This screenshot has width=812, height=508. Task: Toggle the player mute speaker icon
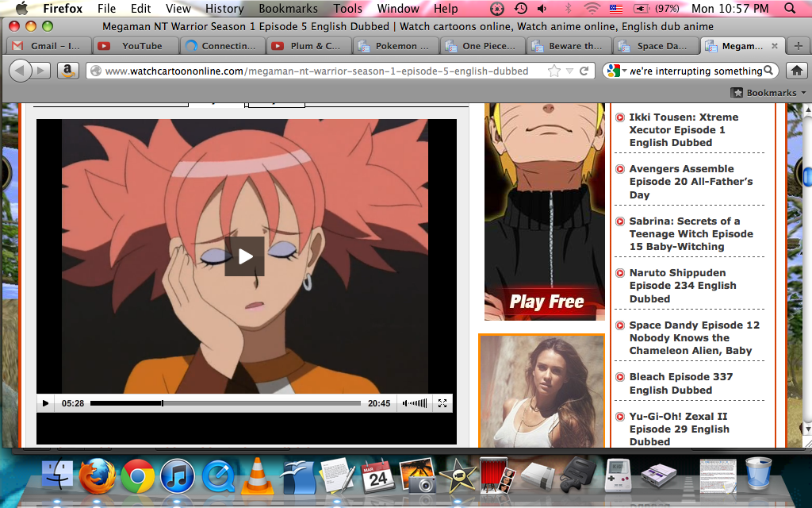coord(404,403)
